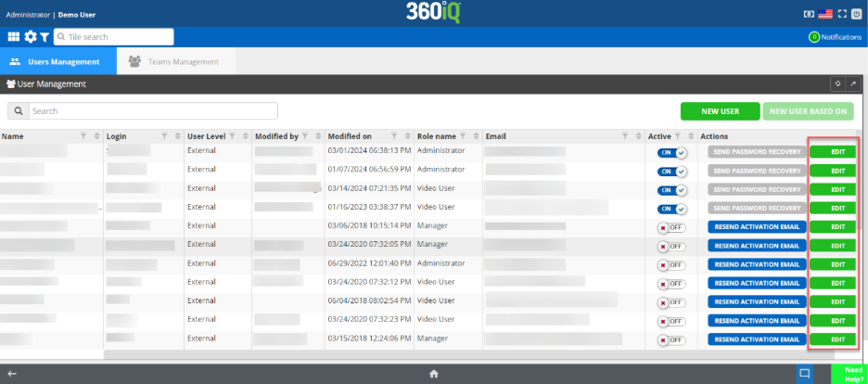Refresh the User Management panel
The height and width of the screenshot is (384, 868).
click(x=837, y=83)
